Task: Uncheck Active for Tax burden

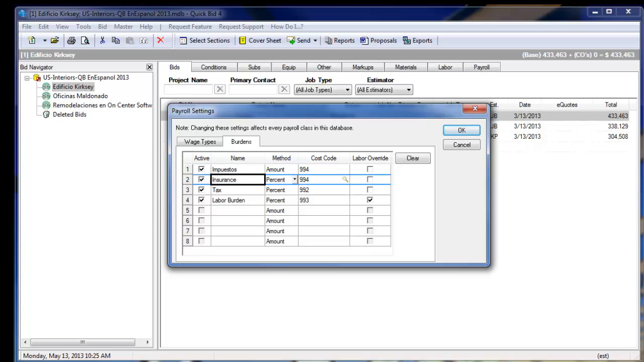Action: tap(202, 190)
